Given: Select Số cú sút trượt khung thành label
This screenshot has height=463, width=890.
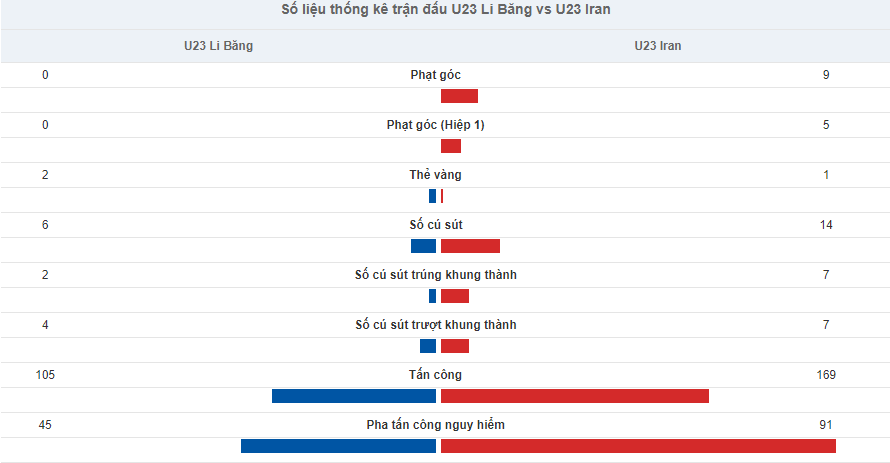Looking at the screenshot, I should point(435,325).
